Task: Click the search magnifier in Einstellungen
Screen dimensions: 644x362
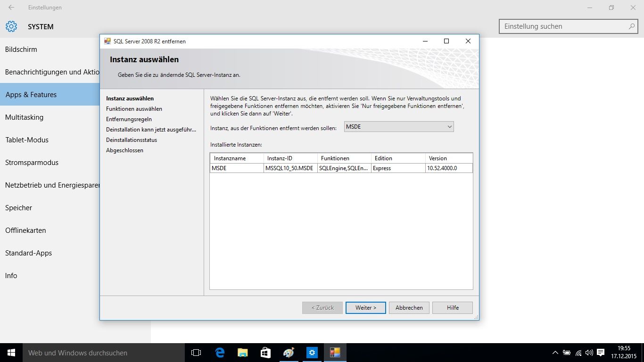Action: [632, 26]
